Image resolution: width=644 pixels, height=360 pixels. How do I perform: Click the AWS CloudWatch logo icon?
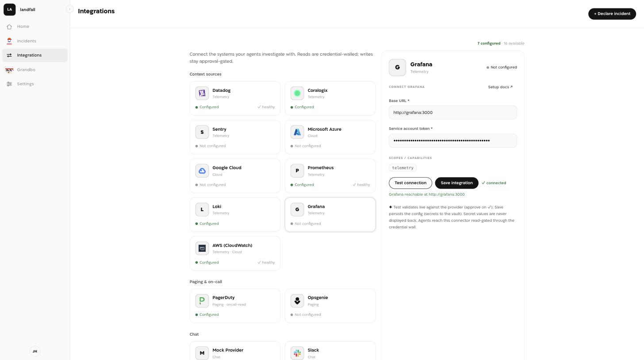[202, 248]
